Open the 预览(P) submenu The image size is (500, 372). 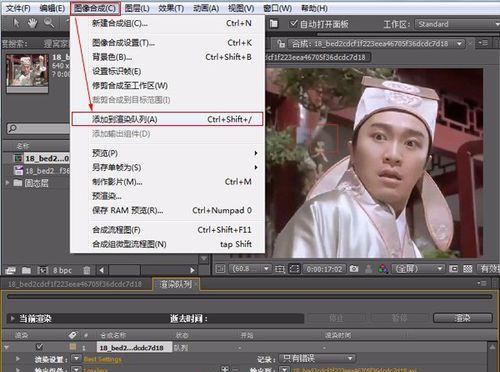click(x=168, y=153)
